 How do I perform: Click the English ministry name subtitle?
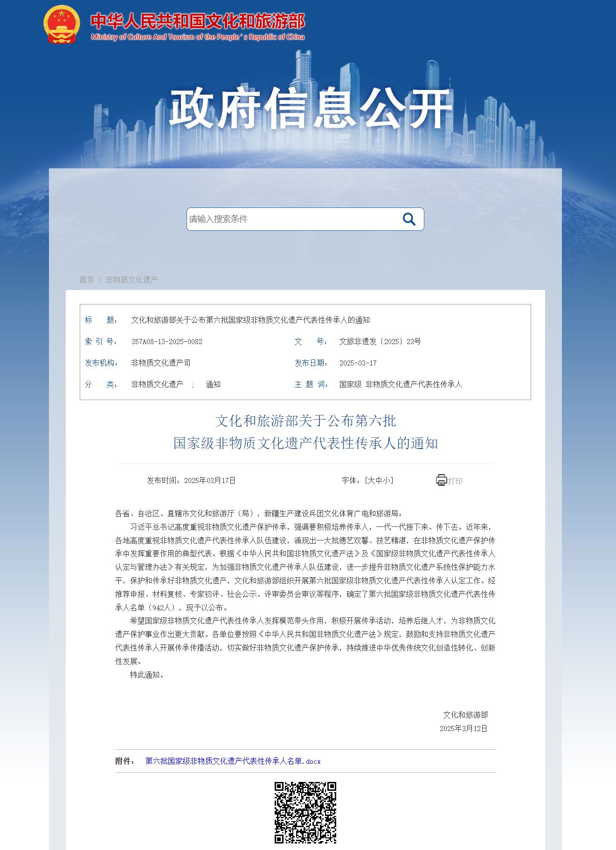tap(198, 37)
